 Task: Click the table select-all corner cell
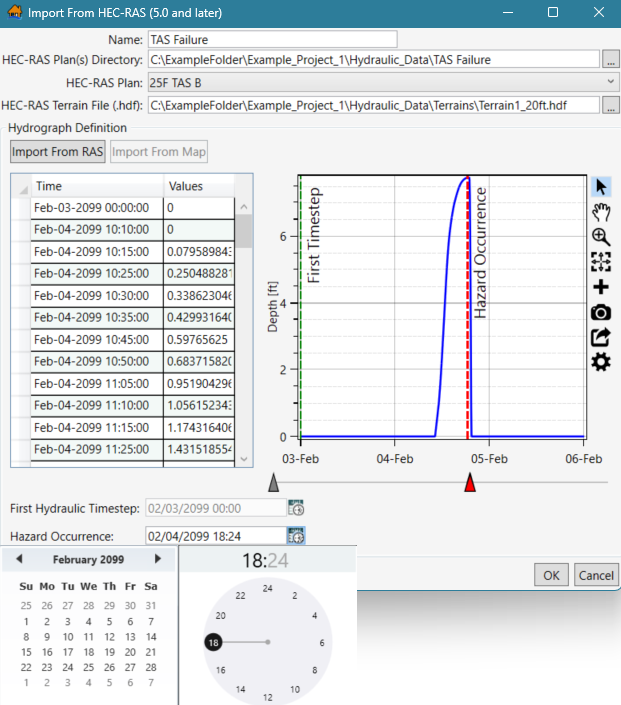click(21, 186)
